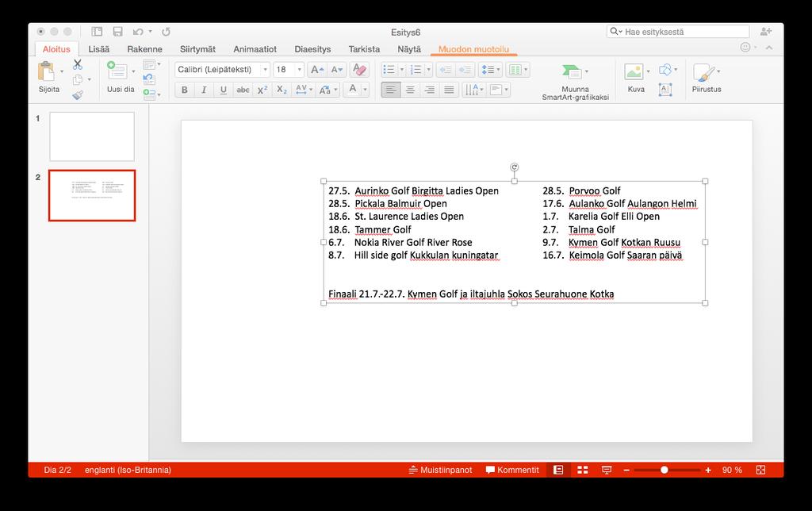Open the Rakenne tab
Viewport: 812px width, 511px height.
pos(144,49)
